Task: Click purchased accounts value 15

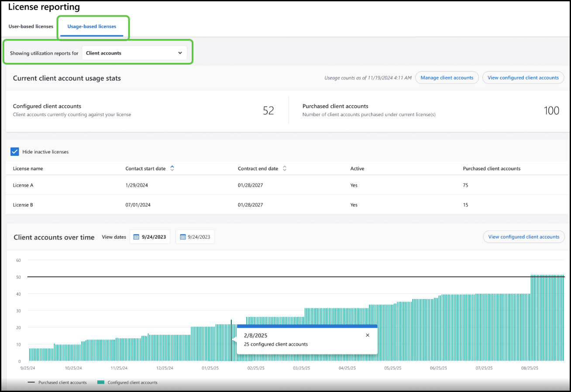Action: [x=466, y=205]
